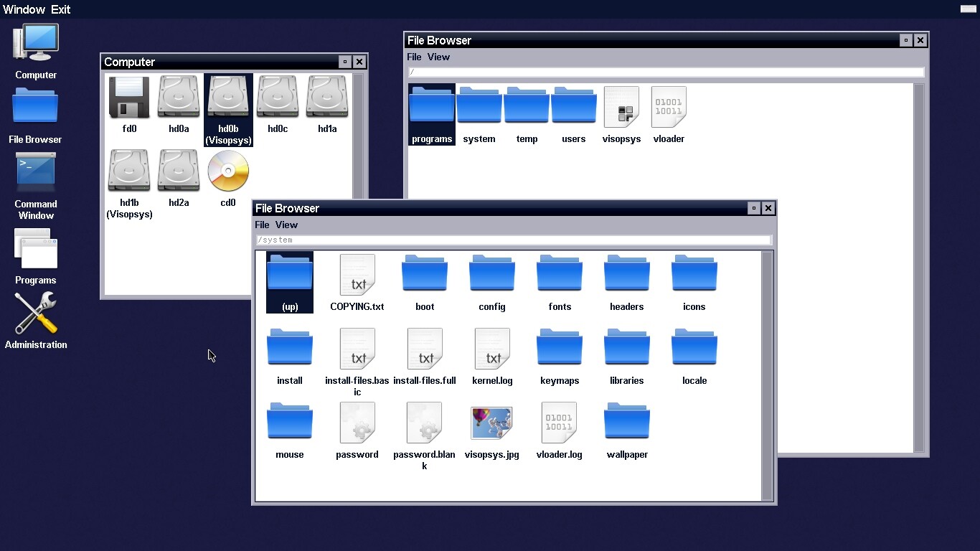Select the visopsys.jpg image file
This screenshot has width=980, height=551.
pyautogui.click(x=491, y=424)
